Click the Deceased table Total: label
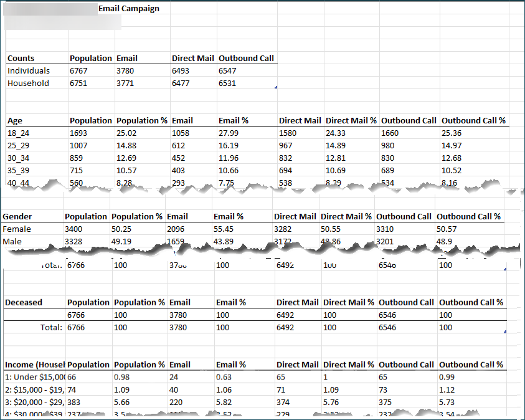The height and width of the screenshot is (420, 525). [x=51, y=327]
